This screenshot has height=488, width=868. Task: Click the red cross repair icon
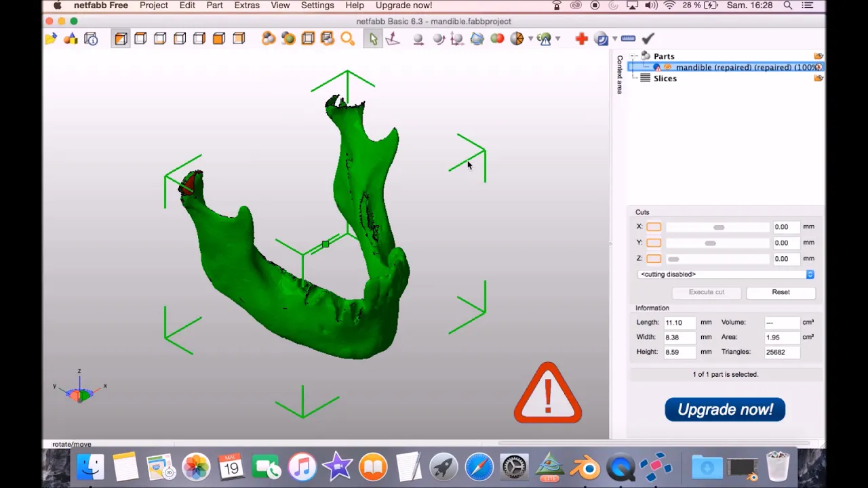(x=581, y=39)
